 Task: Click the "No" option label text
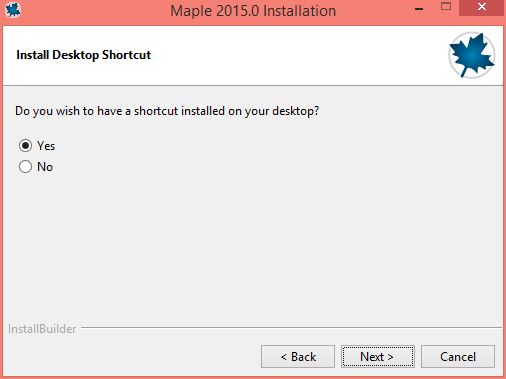point(45,167)
